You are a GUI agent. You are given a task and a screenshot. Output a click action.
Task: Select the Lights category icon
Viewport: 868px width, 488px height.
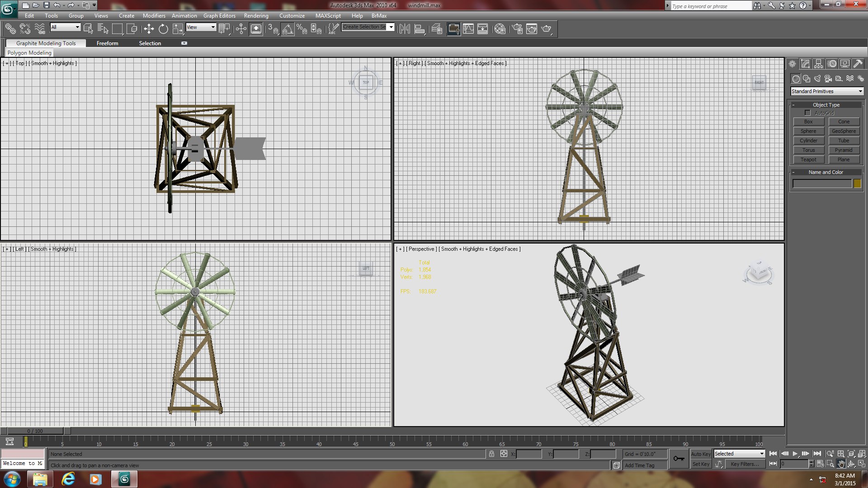817,79
